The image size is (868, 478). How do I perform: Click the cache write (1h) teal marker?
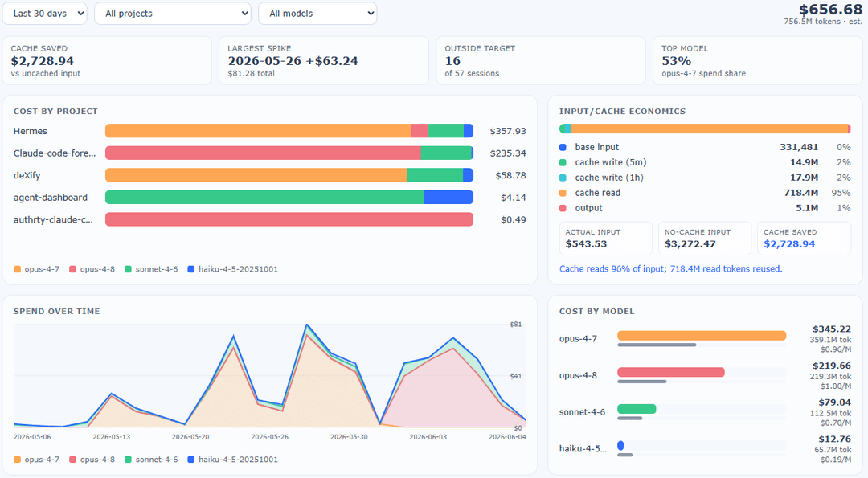point(563,178)
